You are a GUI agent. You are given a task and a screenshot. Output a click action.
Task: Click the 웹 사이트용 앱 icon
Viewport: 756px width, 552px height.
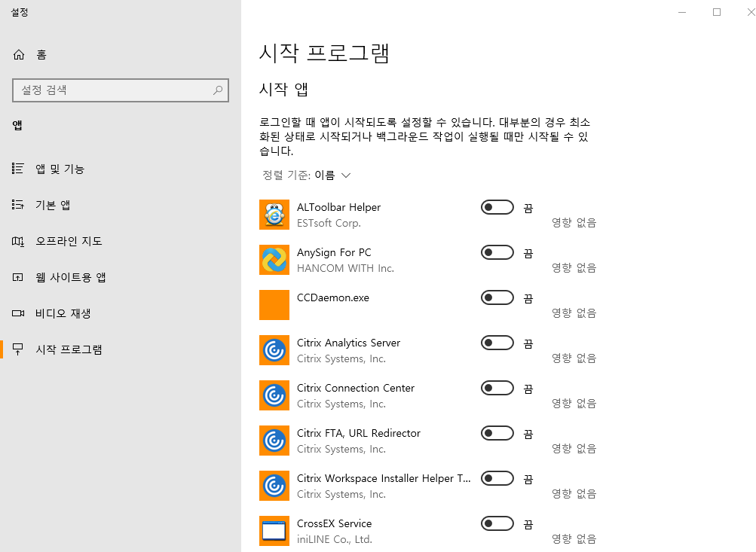click(18, 277)
